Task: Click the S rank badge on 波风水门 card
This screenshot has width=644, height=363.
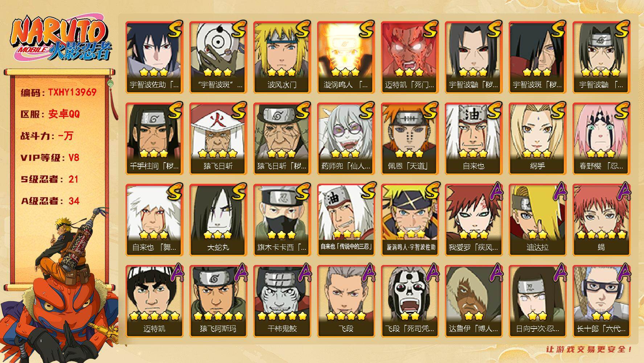Action: tap(303, 29)
